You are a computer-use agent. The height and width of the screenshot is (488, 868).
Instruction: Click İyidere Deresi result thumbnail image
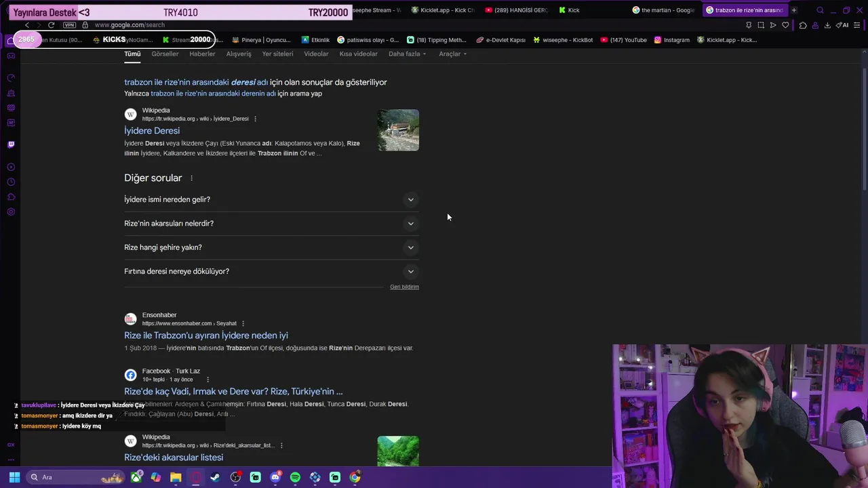tap(398, 130)
